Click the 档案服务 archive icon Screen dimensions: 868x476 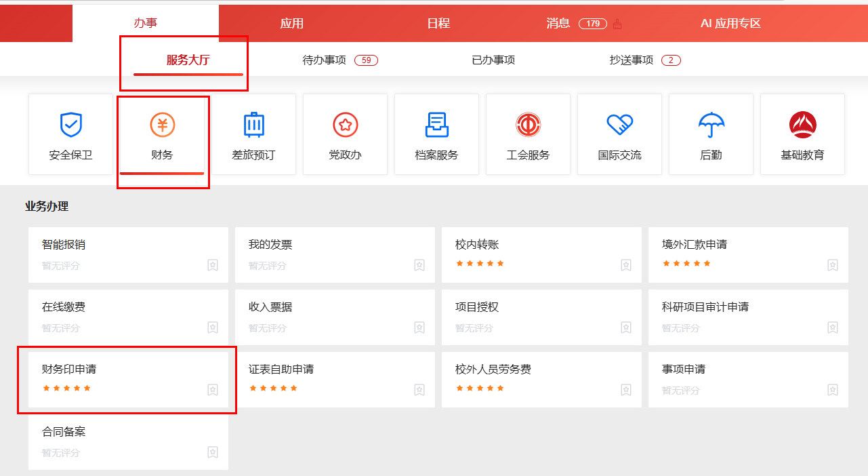pyautogui.click(x=436, y=125)
